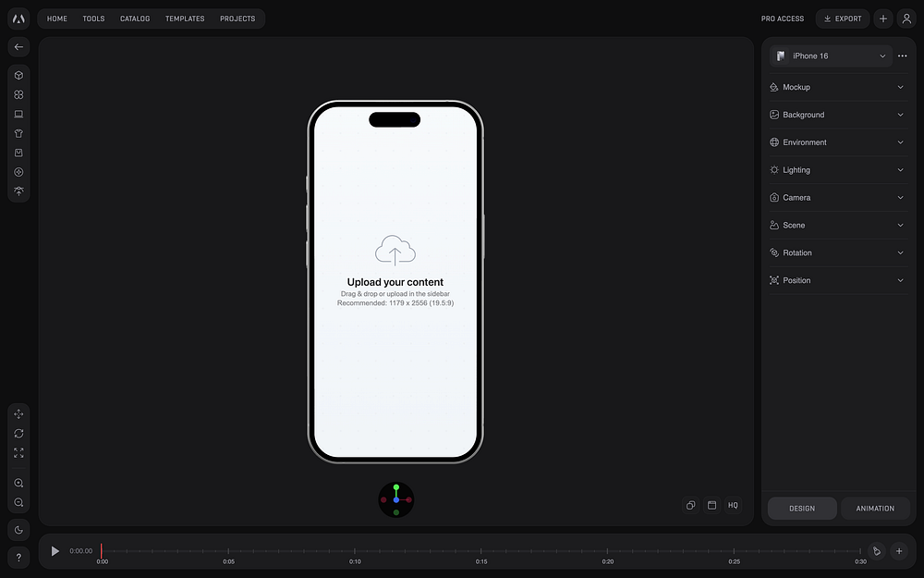This screenshot has width=924, height=578.
Task: Expand the Mockup section
Action: click(838, 87)
